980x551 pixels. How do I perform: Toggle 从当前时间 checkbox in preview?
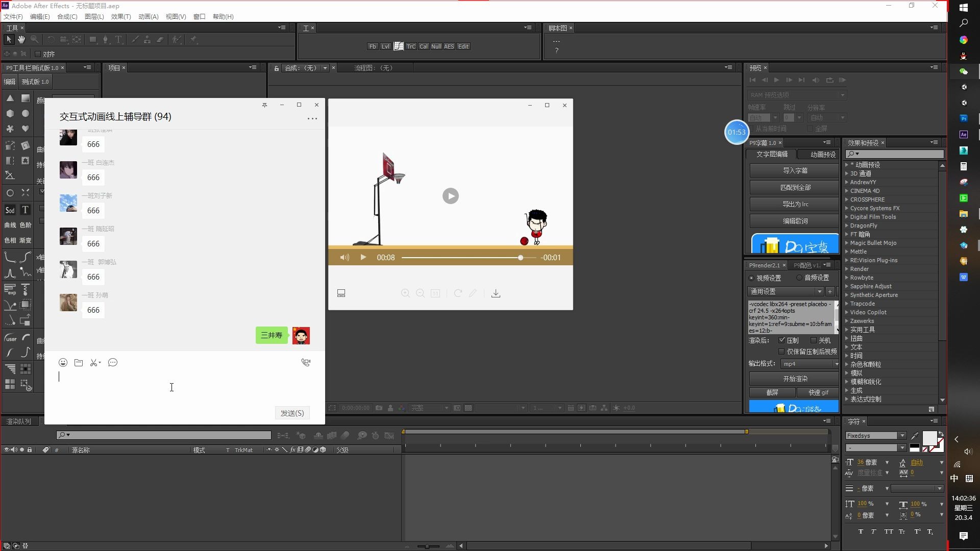751,129
